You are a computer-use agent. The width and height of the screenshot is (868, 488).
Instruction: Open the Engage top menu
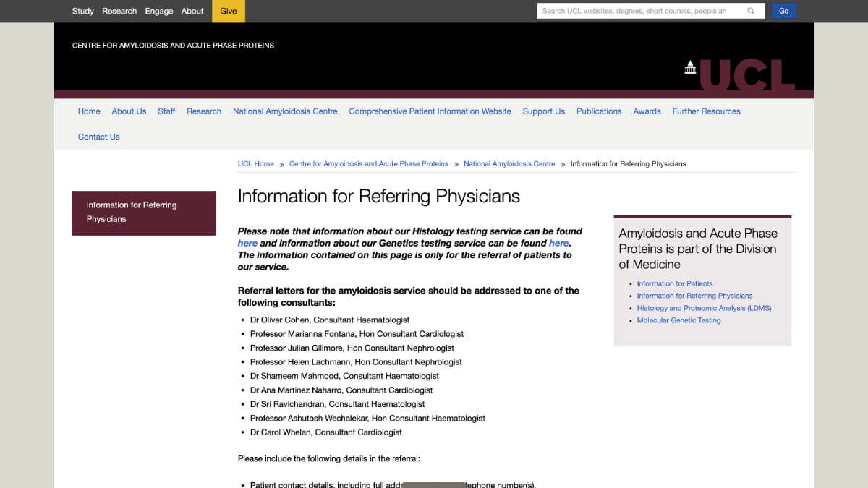(159, 11)
